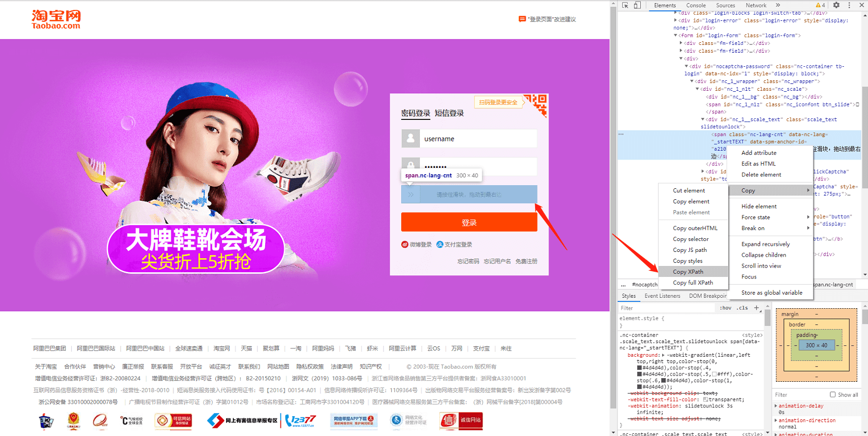The height and width of the screenshot is (436, 868).
Task: Collapse the nc_1_n1t nc_scale div node
Action: (698, 89)
